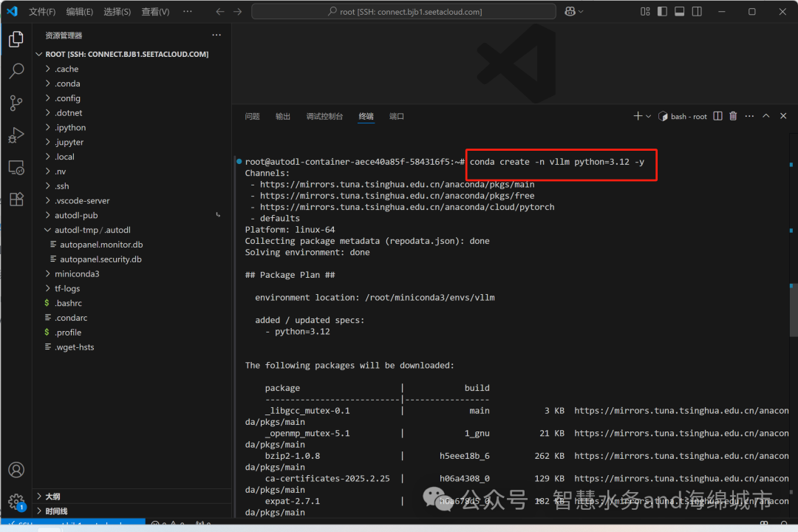Open the Extensions view
Screen dimensions: 798x532
click(x=16, y=199)
